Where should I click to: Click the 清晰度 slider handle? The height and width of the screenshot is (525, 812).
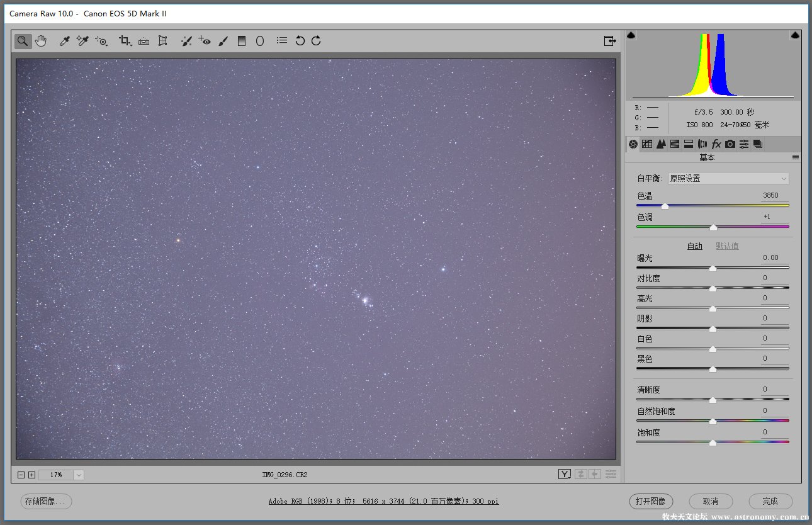(x=713, y=400)
